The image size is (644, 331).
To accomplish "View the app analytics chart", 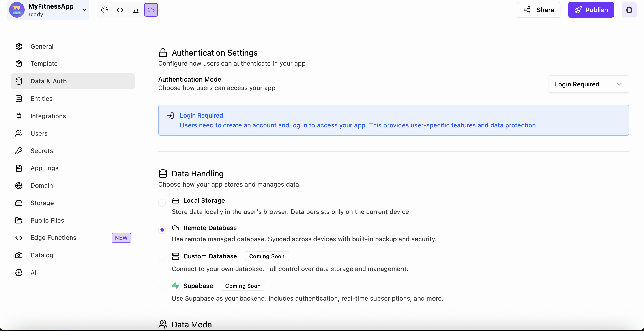I will tap(135, 10).
